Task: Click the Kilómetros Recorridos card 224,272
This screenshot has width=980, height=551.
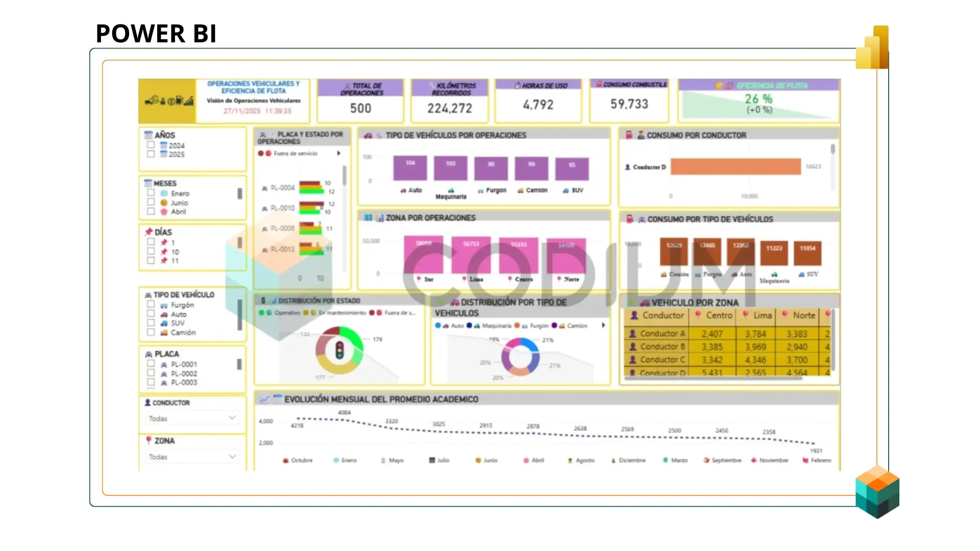Action: point(450,101)
